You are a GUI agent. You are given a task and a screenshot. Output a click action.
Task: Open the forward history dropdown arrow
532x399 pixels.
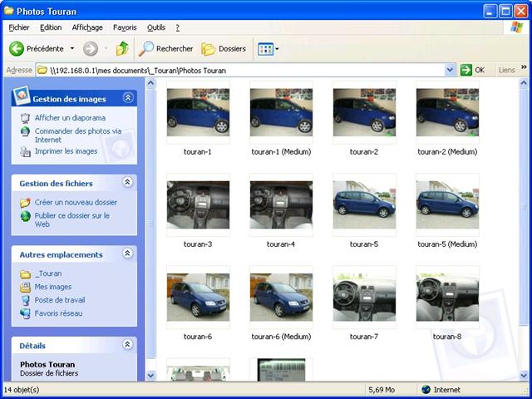106,49
